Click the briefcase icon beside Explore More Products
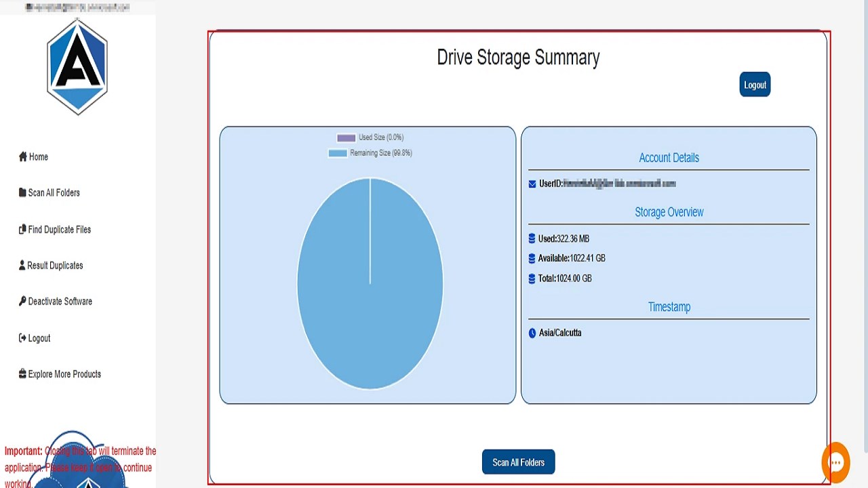 (x=23, y=373)
